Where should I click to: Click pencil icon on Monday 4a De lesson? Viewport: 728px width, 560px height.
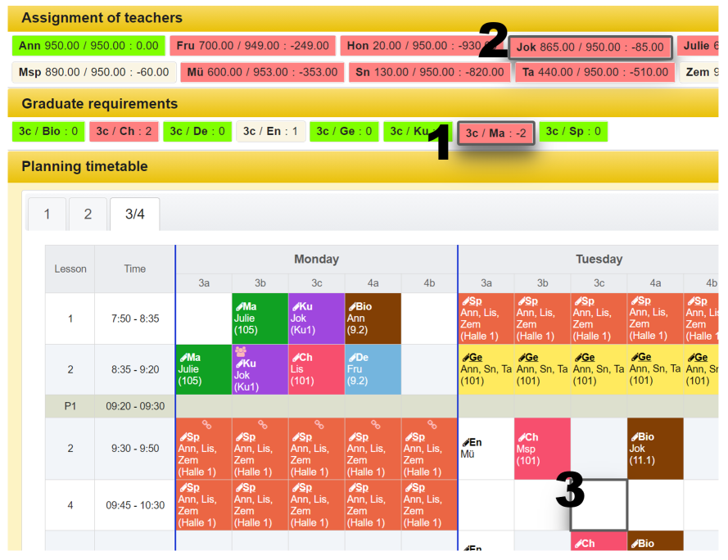[x=351, y=358]
